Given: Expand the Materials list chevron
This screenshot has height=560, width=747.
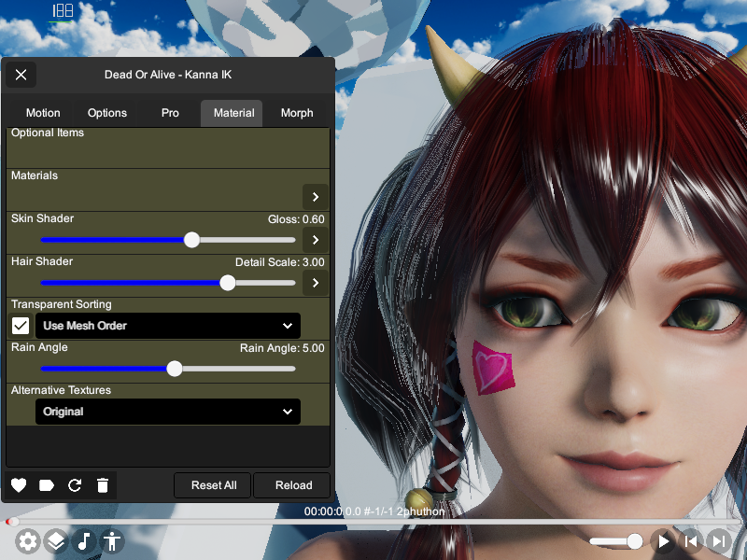Looking at the screenshot, I should point(316,197).
